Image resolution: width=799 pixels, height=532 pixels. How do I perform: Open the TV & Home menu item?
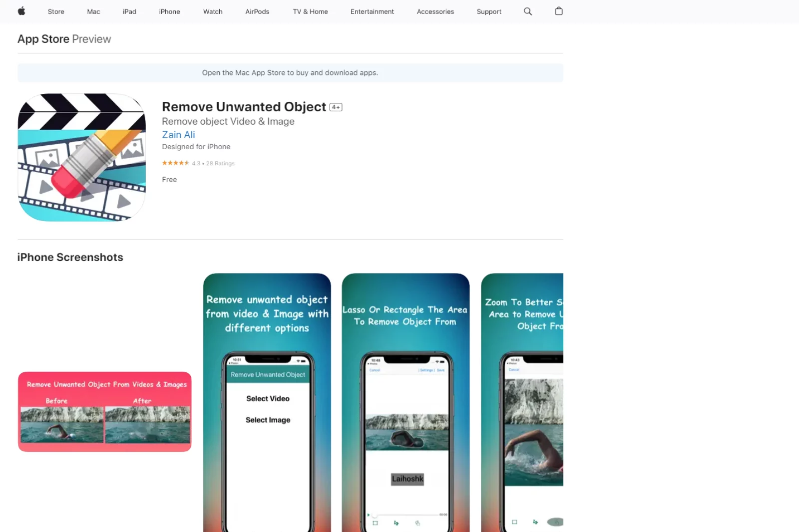(x=310, y=11)
